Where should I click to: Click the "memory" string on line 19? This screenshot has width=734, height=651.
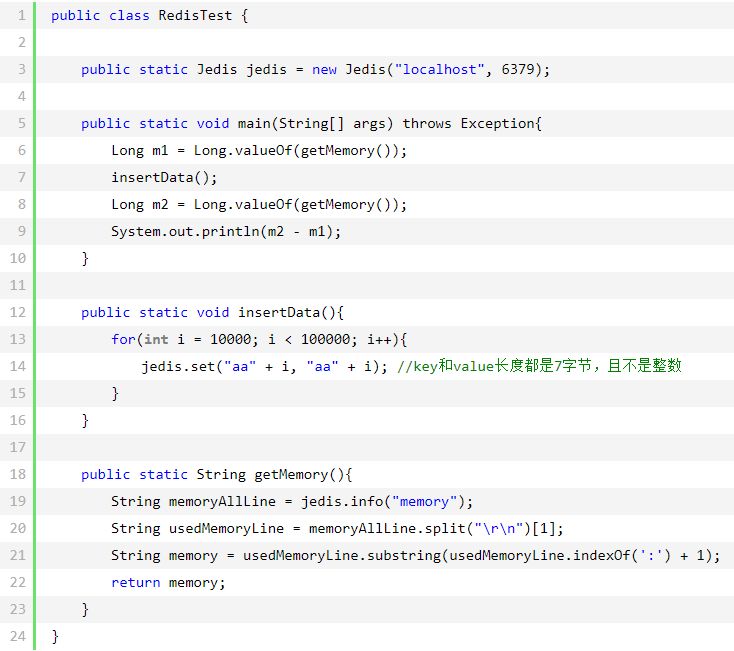425,501
